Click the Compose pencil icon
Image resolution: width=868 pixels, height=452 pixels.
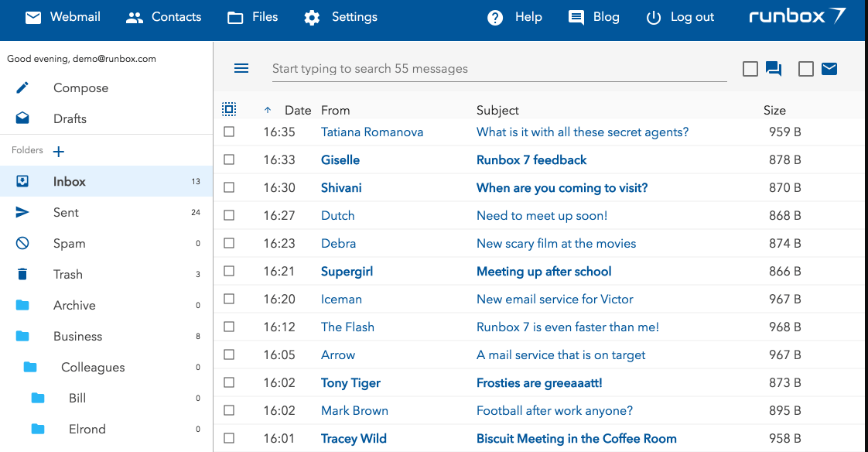(22, 87)
